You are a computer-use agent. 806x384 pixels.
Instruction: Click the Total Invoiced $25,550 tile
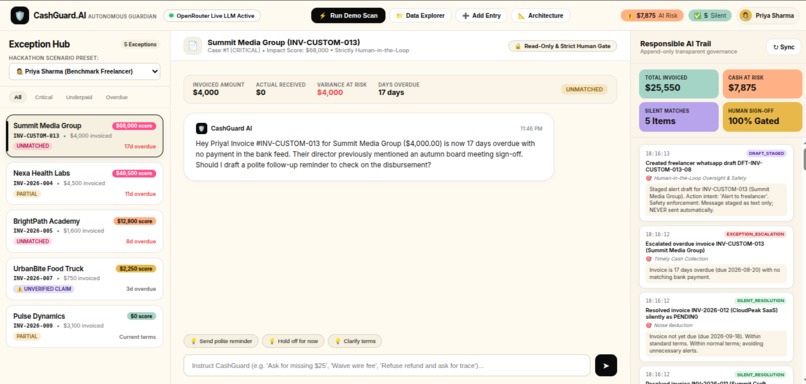tap(679, 84)
